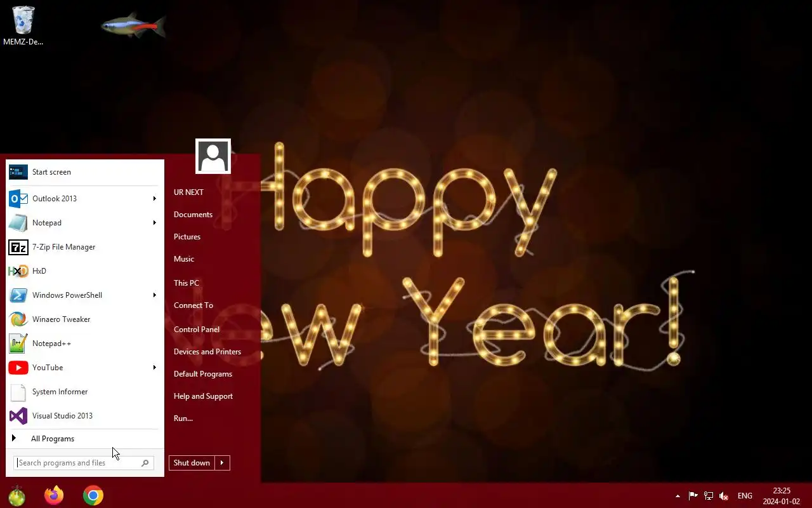Open Start screen entry icon
This screenshot has width=812, height=508.
[18, 172]
